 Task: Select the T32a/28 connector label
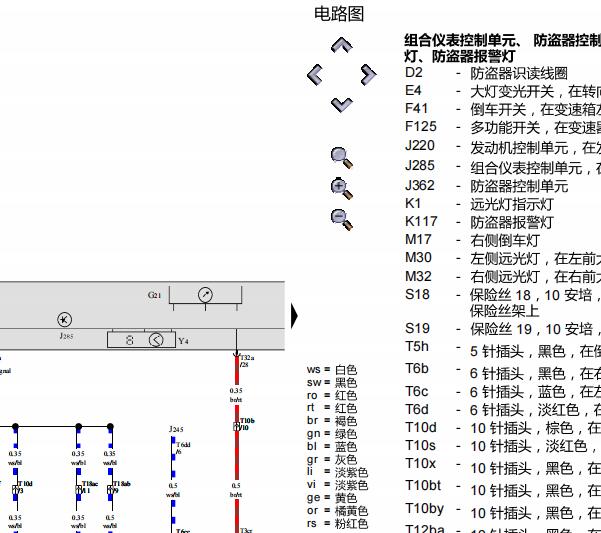(x=247, y=361)
